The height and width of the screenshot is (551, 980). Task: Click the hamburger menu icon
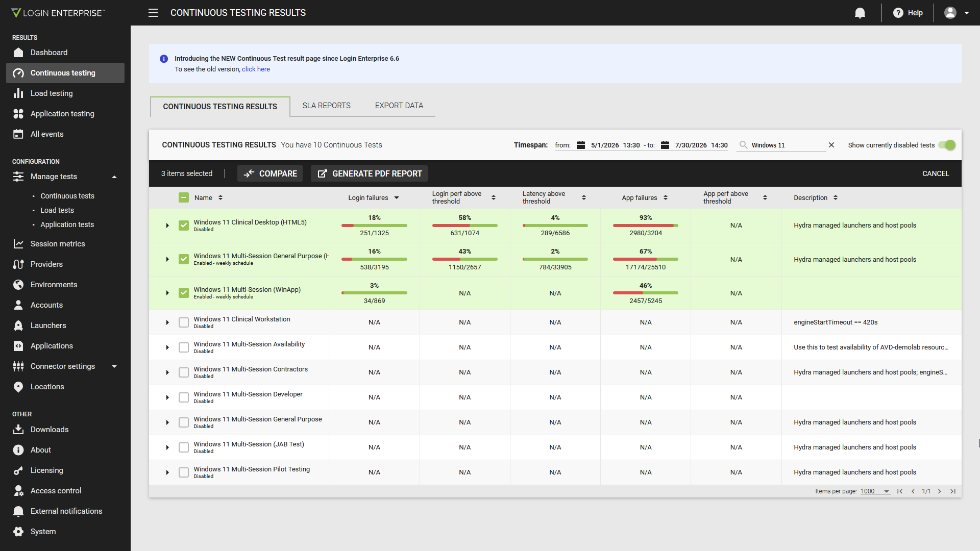pos(153,13)
